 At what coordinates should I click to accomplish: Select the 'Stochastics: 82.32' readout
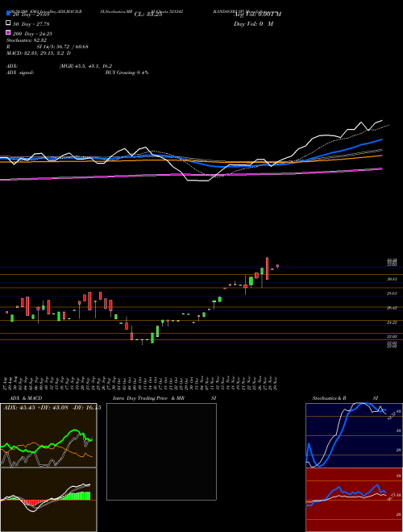pyautogui.click(x=27, y=40)
